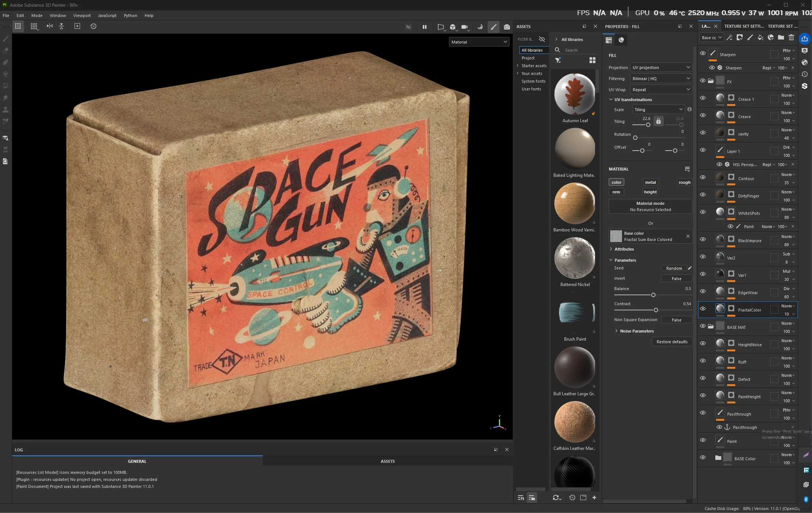Toggle visibility of FractalColor layer

pyautogui.click(x=703, y=309)
